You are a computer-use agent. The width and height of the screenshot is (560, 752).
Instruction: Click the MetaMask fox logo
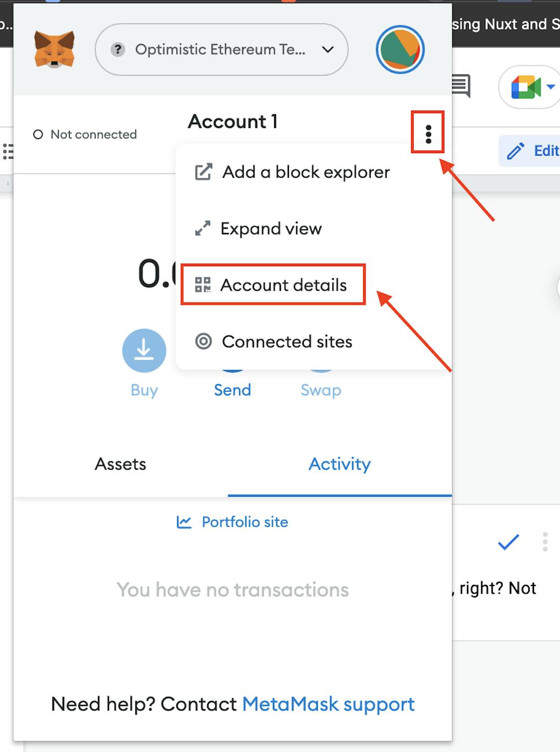54,49
